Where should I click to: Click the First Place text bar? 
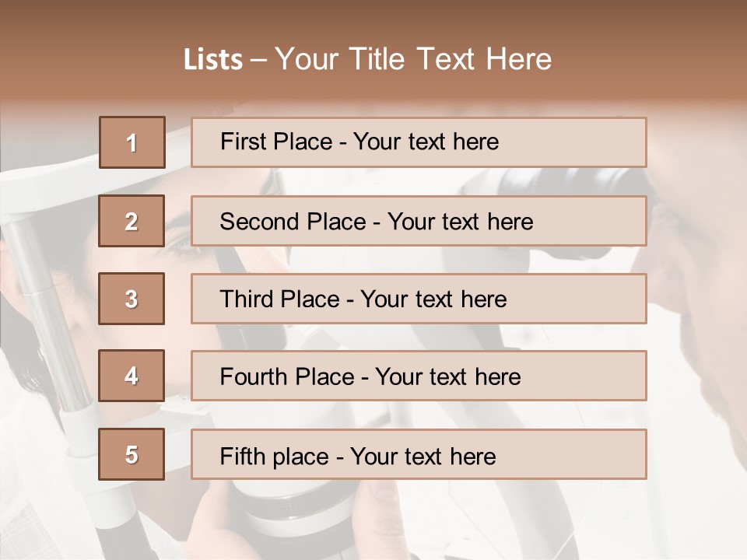[419, 142]
